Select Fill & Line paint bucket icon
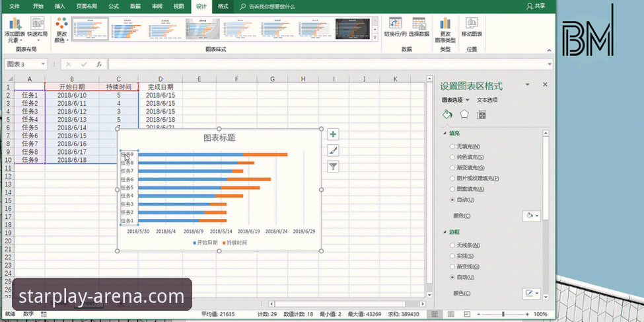The image size is (644, 322). tap(447, 114)
